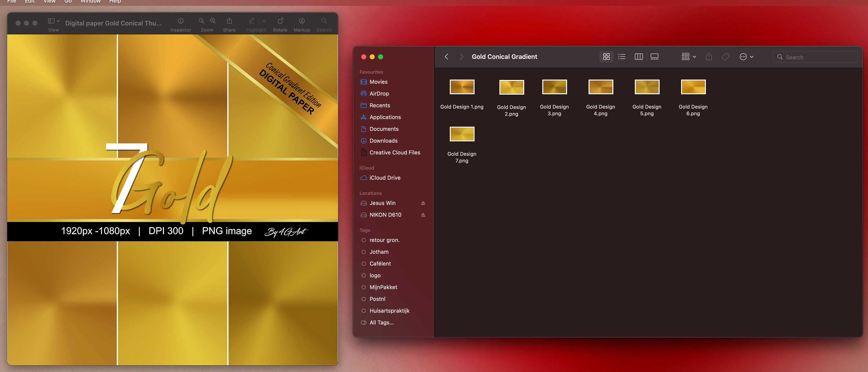Open the Go menu
Screen dimensions: 868x372
pos(68,2)
